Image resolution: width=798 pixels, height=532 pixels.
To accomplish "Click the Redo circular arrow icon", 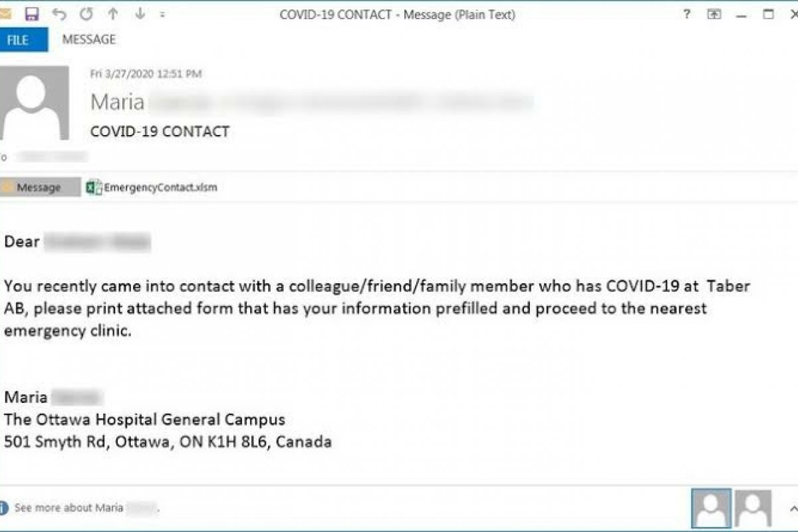I will (86, 14).
